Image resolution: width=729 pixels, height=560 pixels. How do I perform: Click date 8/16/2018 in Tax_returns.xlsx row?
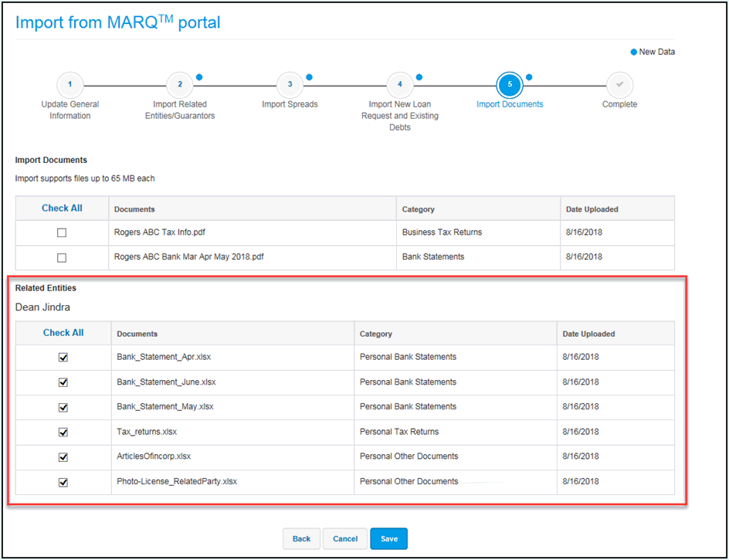point(580,432)
